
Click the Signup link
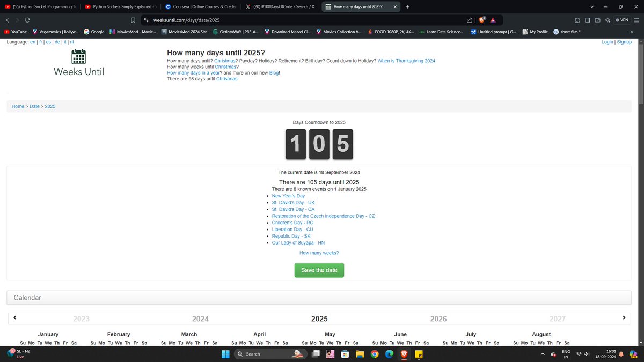(x=624, y=42)
